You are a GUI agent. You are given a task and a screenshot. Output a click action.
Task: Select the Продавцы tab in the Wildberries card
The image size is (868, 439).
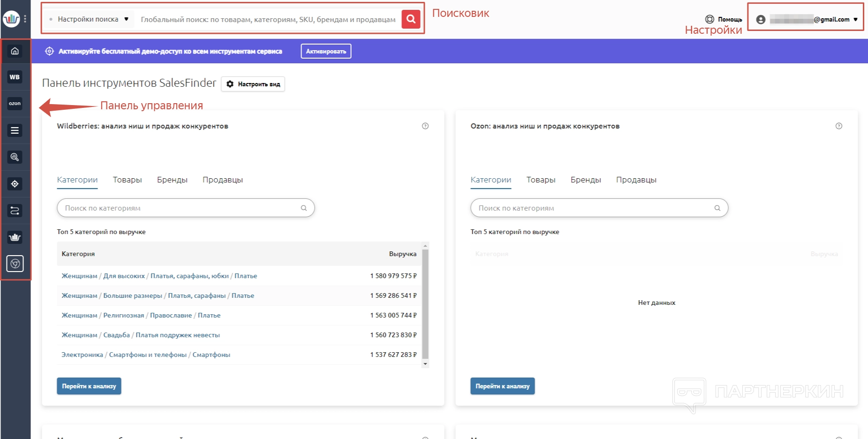coord(222,180)
